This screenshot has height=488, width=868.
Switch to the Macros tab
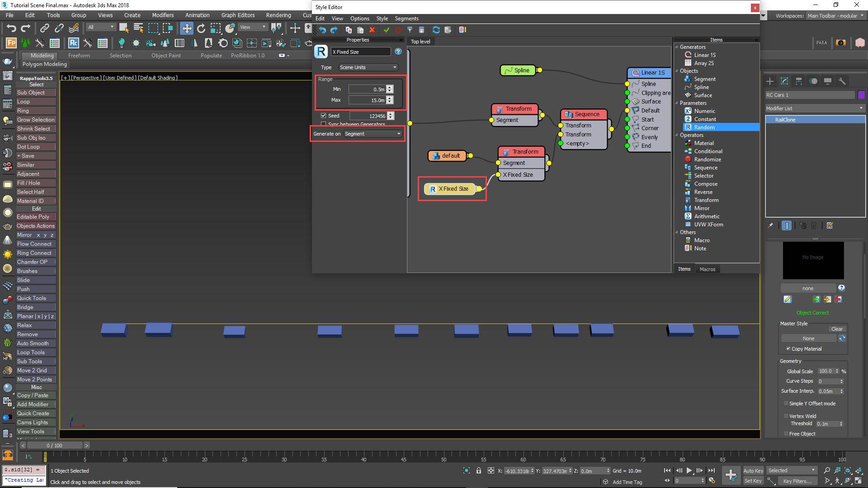(707, 269)
